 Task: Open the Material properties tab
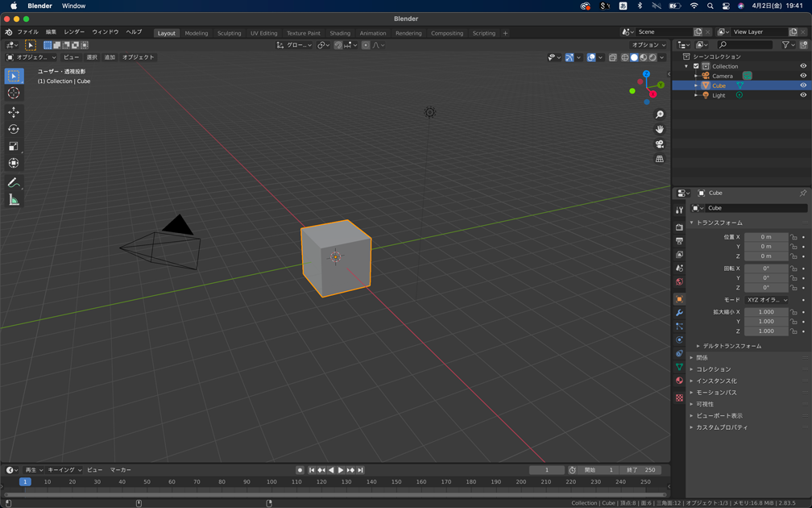point(679,381)
